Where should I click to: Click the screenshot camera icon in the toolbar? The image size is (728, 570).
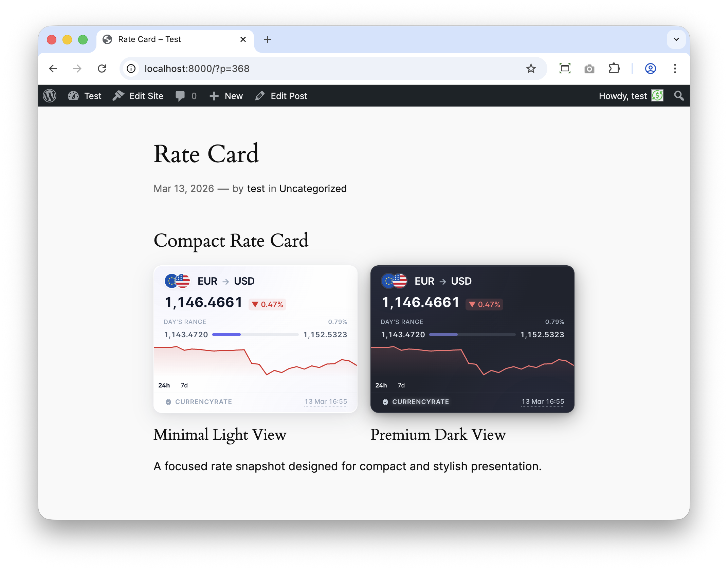589,69
